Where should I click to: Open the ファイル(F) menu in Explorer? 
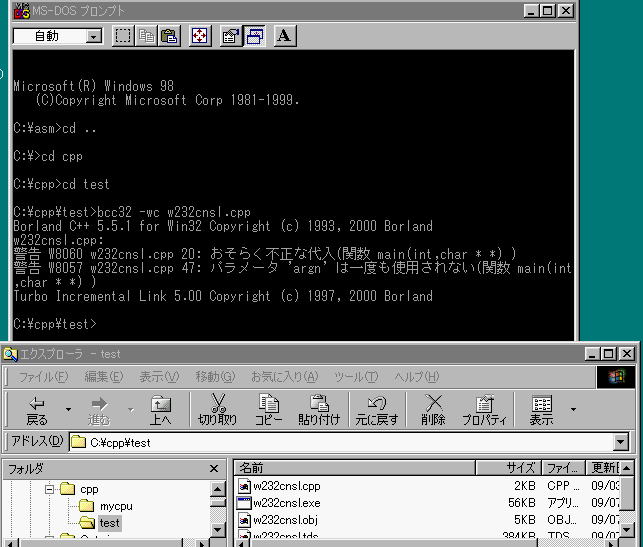(43, 376)
